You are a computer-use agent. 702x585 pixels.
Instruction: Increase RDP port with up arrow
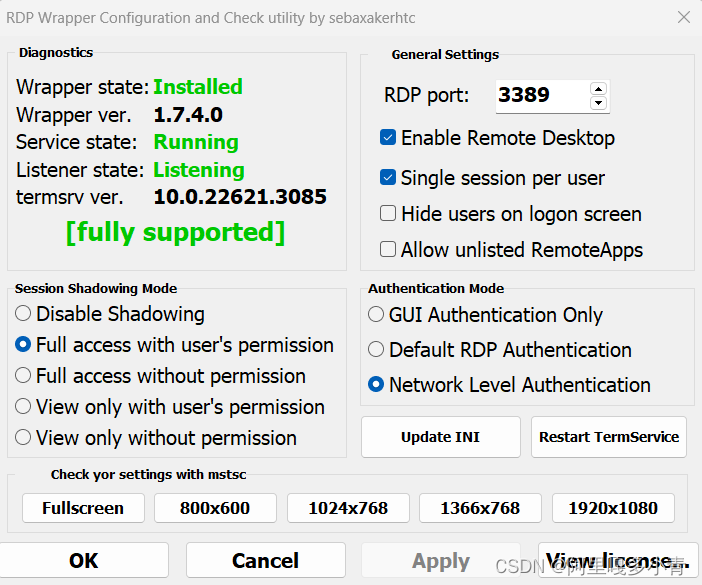coord(599,89)
